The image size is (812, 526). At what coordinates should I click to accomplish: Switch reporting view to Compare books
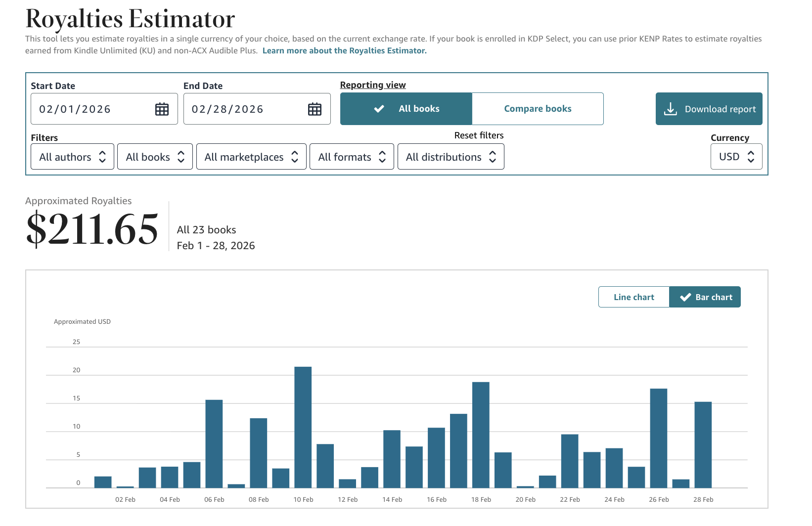tap(538, 109)
